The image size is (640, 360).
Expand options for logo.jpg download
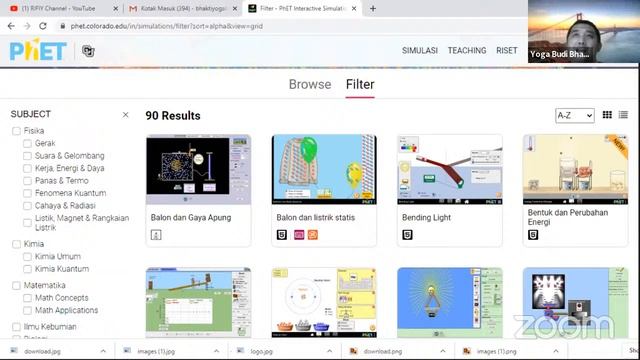pyautogui.click(x=329, y=351)
